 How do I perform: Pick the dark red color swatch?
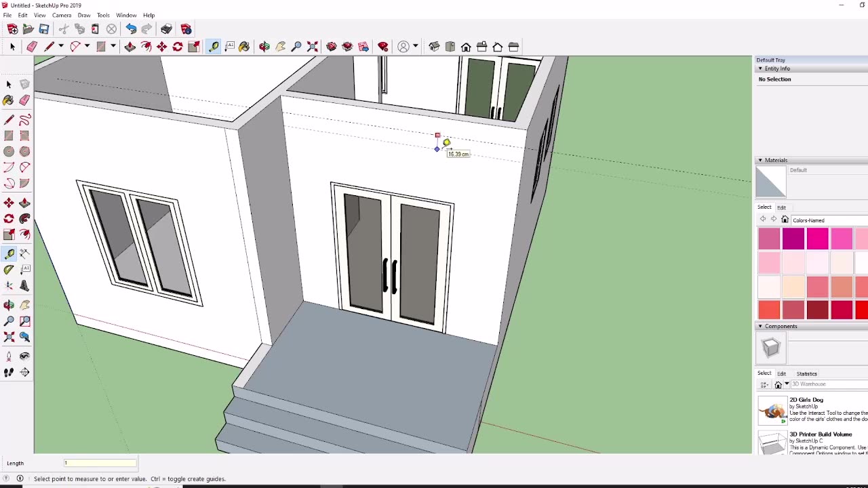817,310
